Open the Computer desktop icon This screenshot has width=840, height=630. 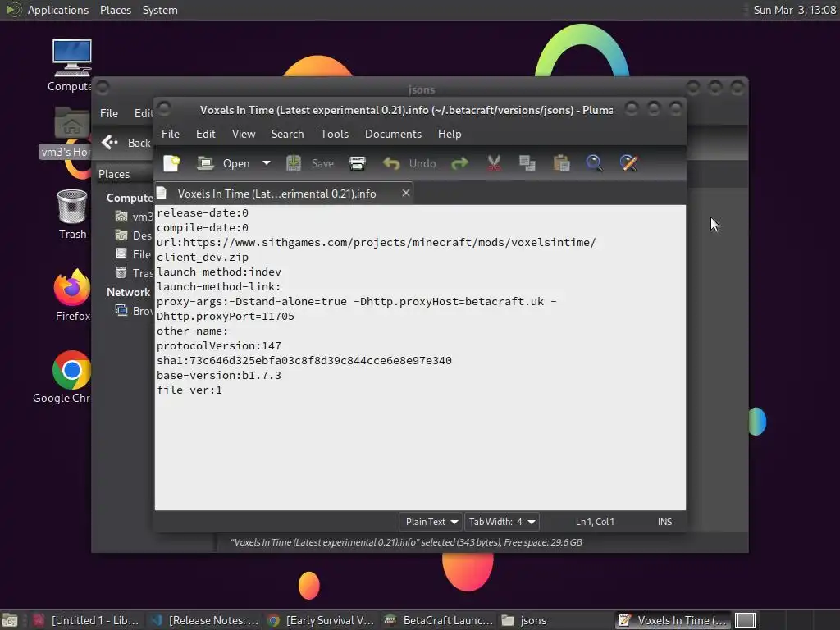pyautogui.click(x=71, y=66)
